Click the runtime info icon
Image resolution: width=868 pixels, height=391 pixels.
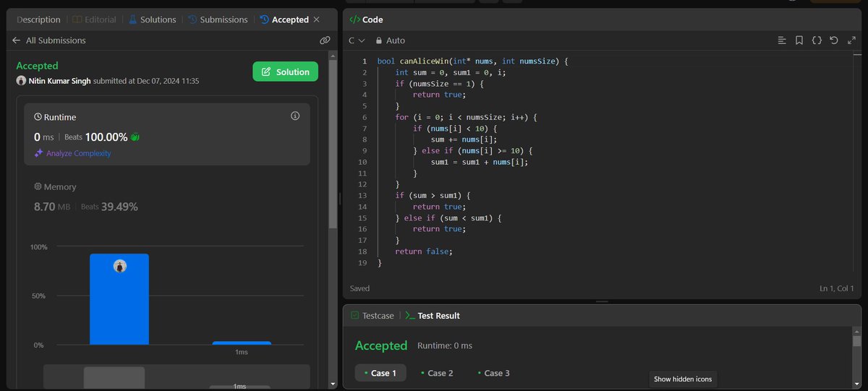tap(295, 116)
